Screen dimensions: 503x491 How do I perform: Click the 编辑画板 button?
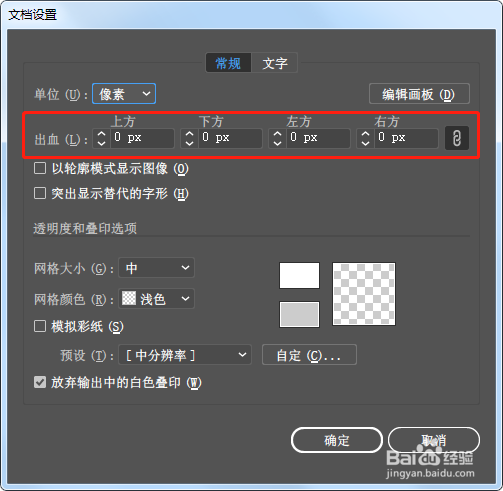click(419, 94)
